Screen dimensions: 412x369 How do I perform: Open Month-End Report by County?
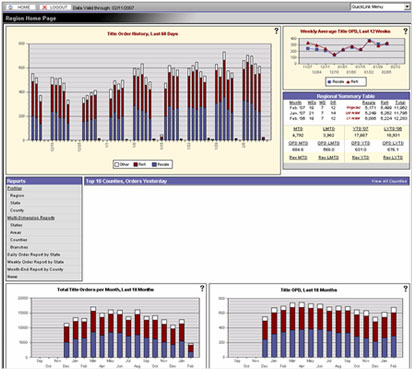35,269
